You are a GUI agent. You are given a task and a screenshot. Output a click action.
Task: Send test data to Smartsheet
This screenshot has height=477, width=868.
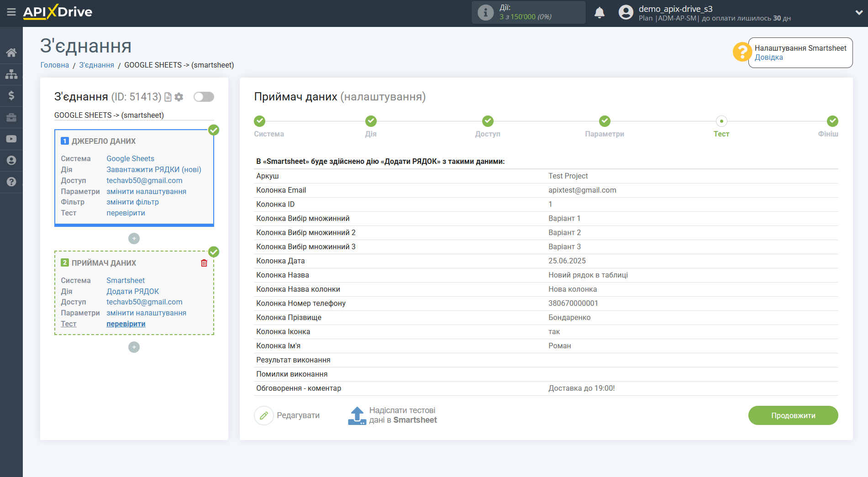tap(392, 415)
